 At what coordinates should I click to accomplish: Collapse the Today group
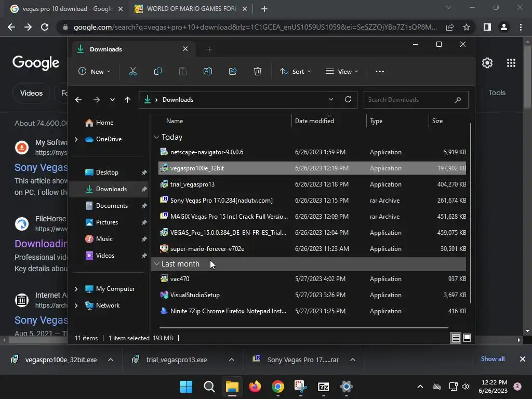pyautogui.click(x=156, y=137)
